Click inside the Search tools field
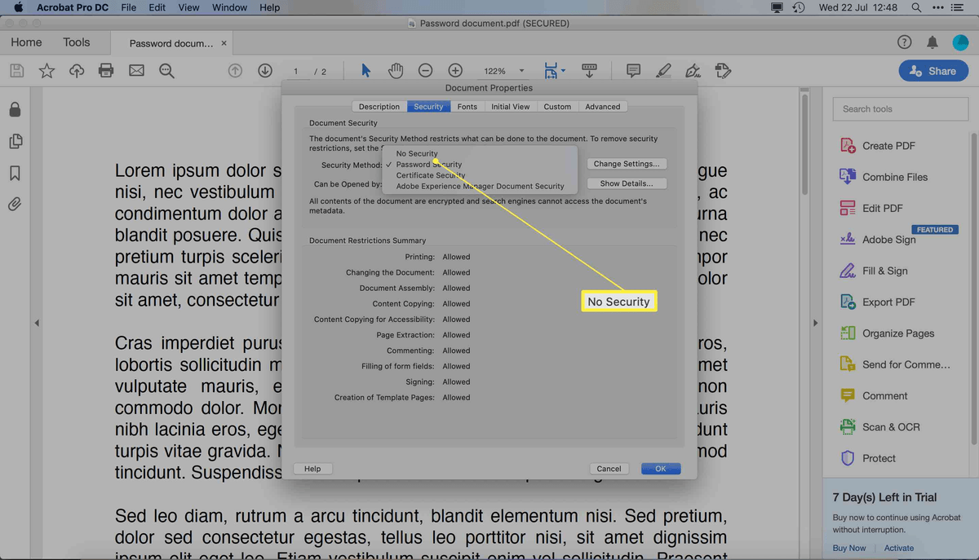Image resolution: width=979 pixels, height=560 pixels. [900, 108]
